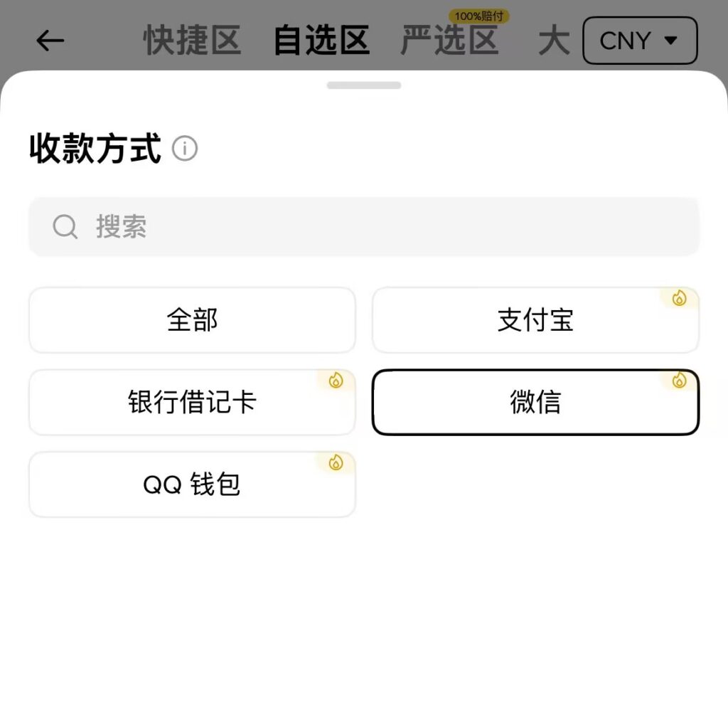The width and height of the screenshot is (728, 710).
Task: Tap the flame icon on 银行借记卡
Action: pyautogui.click(x=336, y=381)
